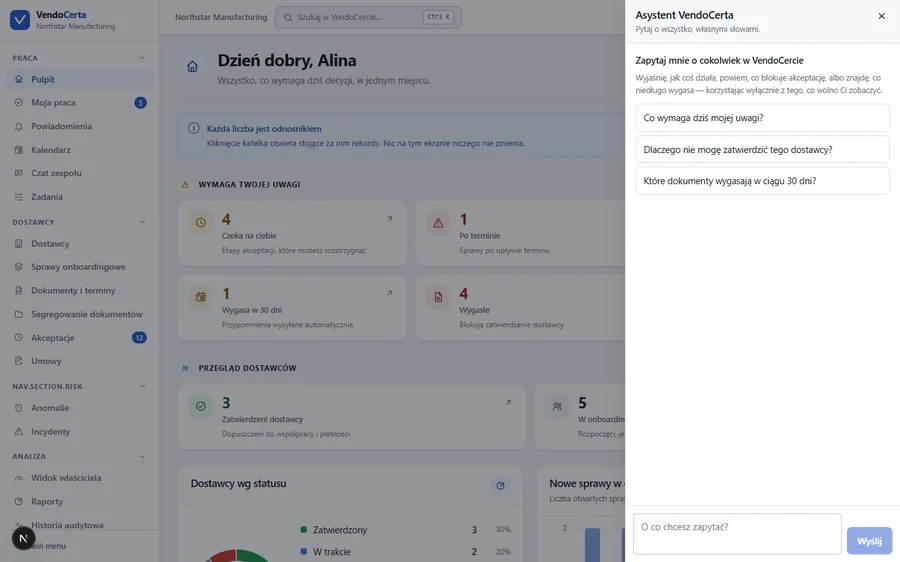Open the Po terminie tile
This screenshot has width=900, height=562.
[521, 234]
